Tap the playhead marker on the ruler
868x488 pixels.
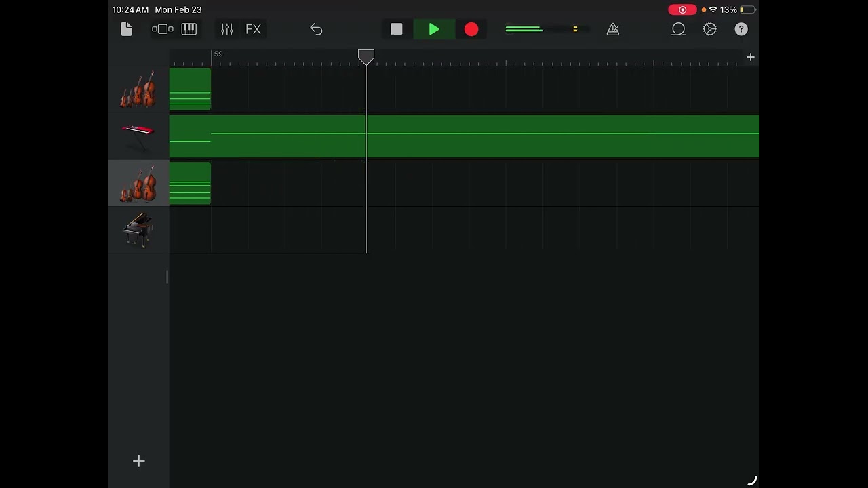coord(366,57)
